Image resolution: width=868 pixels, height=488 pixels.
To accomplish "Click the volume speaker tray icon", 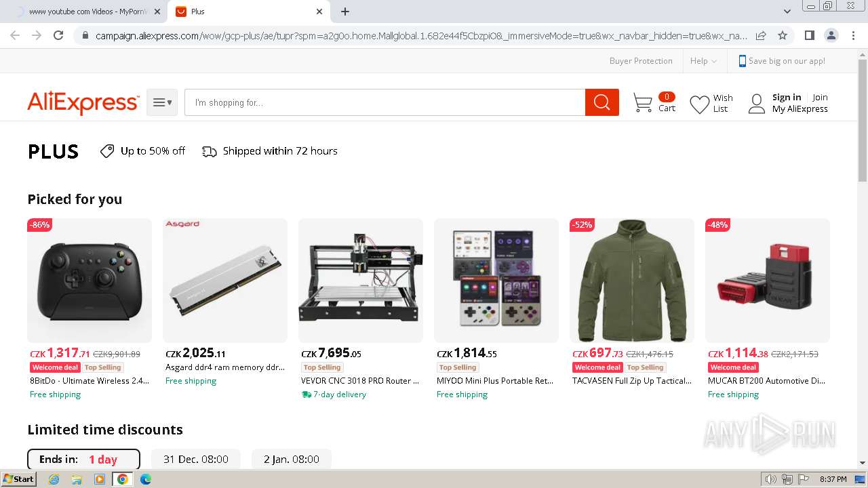I will click(x=770, y=479).
